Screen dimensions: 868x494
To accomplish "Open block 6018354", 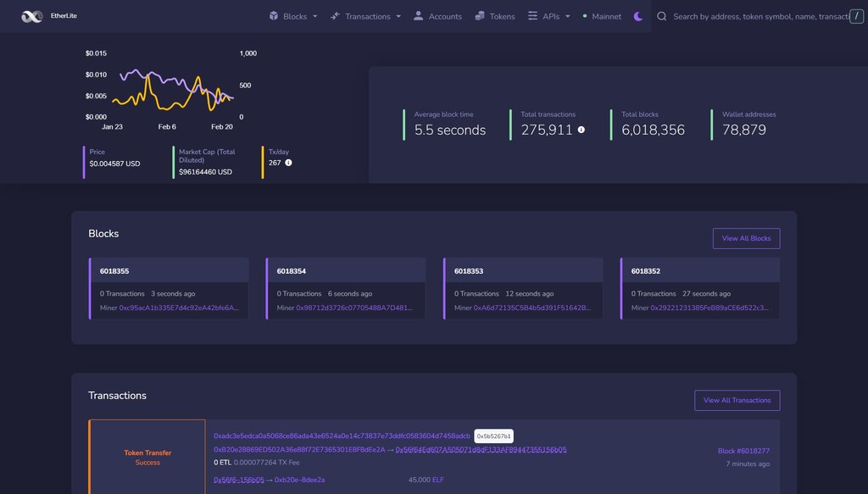I will tap(292, 271).
